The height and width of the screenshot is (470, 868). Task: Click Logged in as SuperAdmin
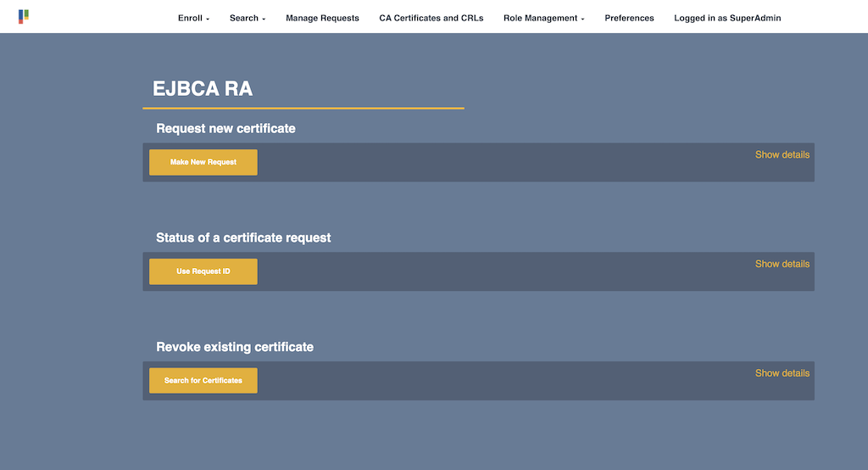727,18
